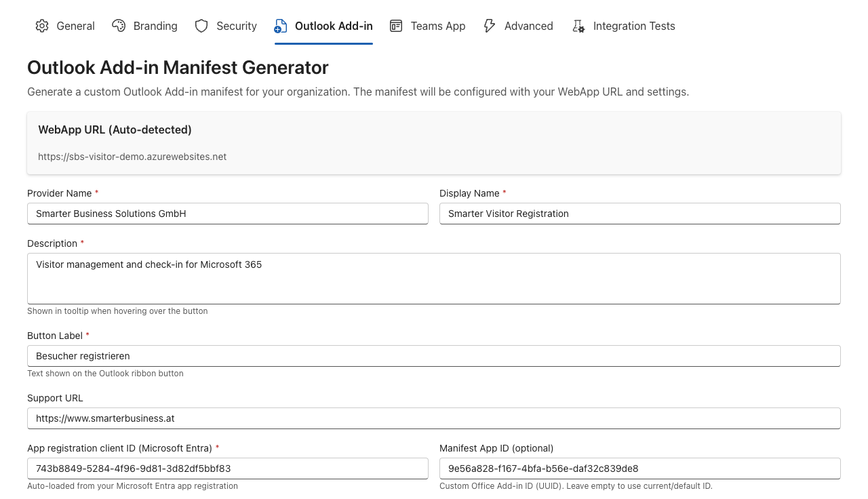Focus the Provider Name input field
The width and height of the screenshot is (868, 499).
click(x=228, y=214)
